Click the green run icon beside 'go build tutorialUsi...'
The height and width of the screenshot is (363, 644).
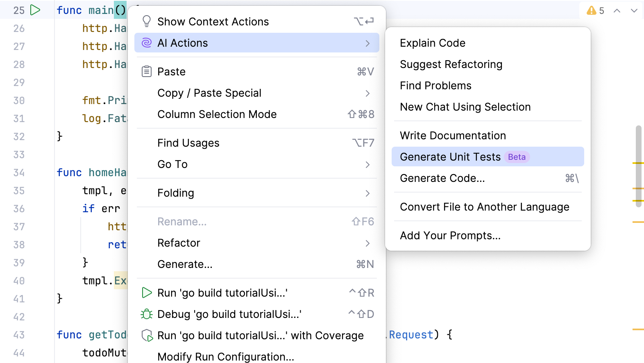pyautogui.click(x=146, y=293)
